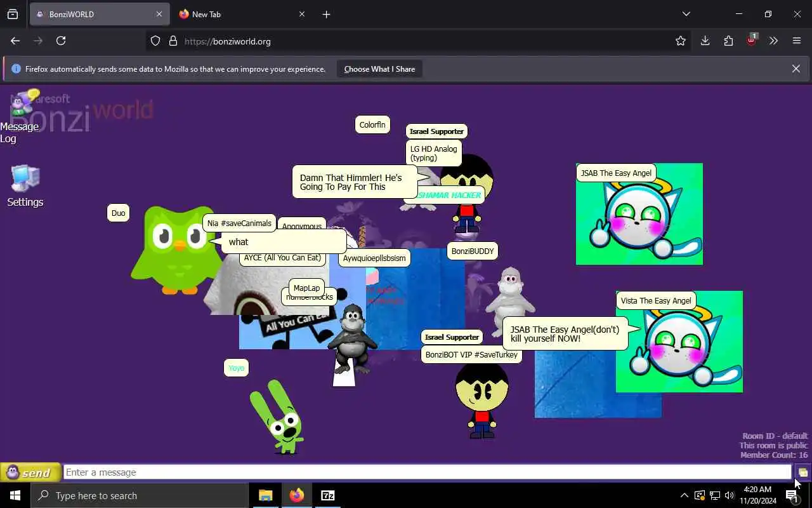Open Firefox View recent browsing icon

(13, 14)
